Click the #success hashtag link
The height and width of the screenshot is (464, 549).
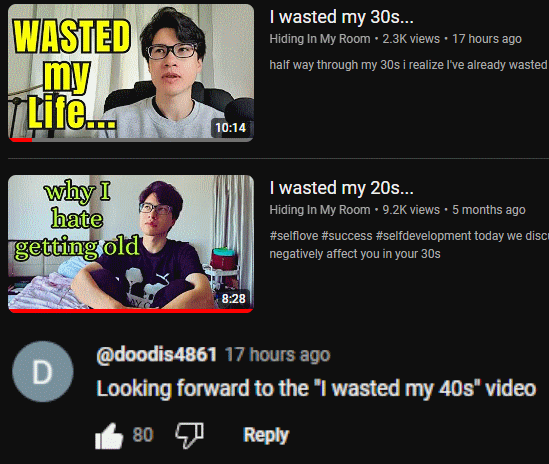(x=347, y=236)
